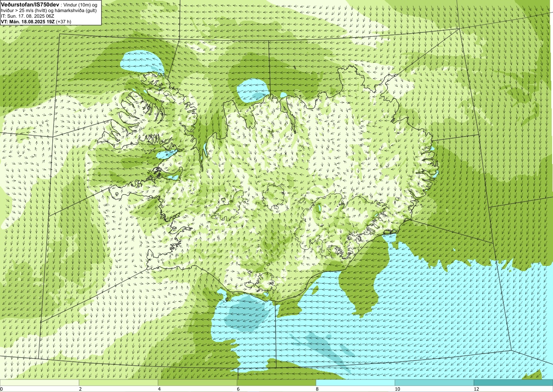Click the "Vindur (10m) og" label
Screen dimensions: 553x392
point(80,4)
